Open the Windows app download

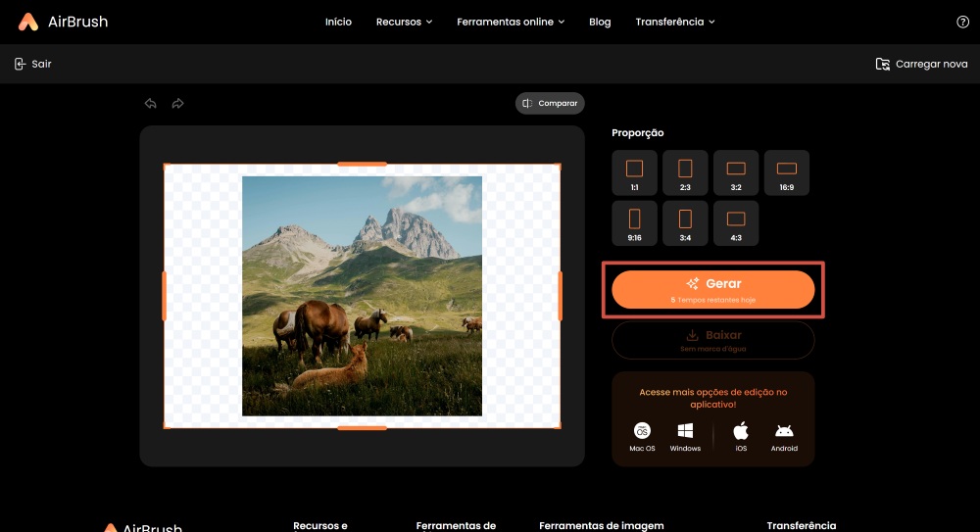coord(685,437)
